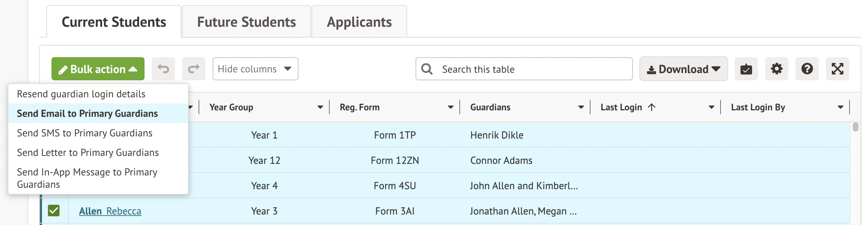The width and height of the screenshot is (868, 225).
Task: Open Reg. Form column filter arrow
Action: coord(451,107)
